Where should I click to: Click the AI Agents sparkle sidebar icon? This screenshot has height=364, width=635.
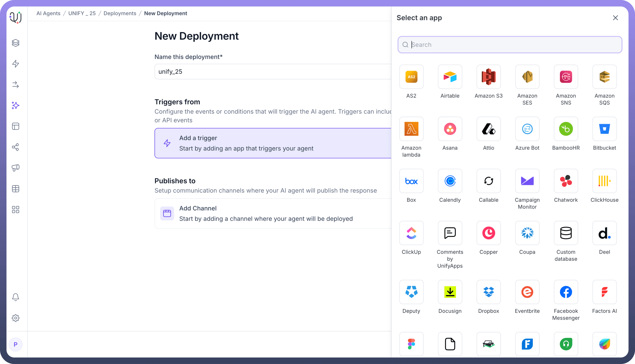point(16,106)
